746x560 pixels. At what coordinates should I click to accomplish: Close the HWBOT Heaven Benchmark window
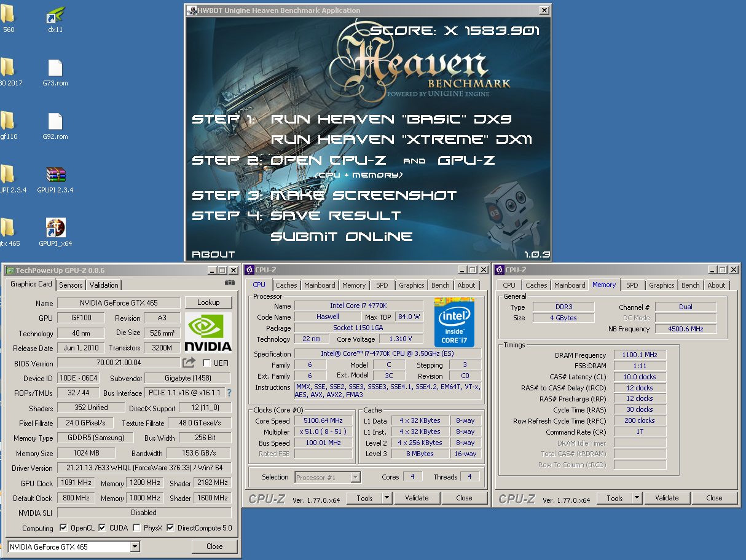(x=544, y=10)
